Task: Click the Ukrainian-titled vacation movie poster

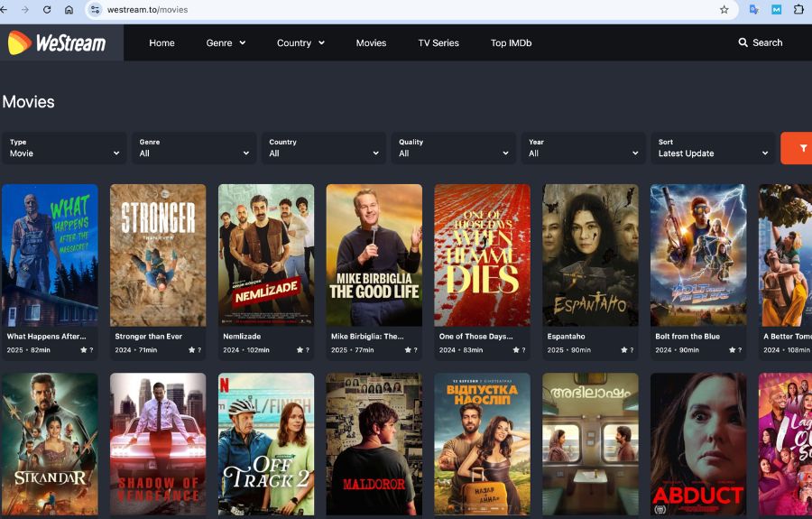Action: click(x=482, y=444)
